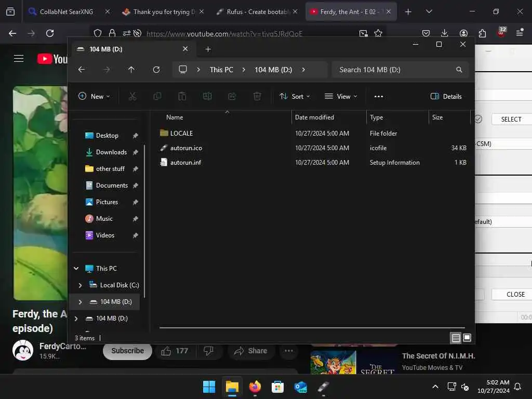Open Firefox list all tabs dropdown
The image size is (532, 399).
click(x=429, y=11)
